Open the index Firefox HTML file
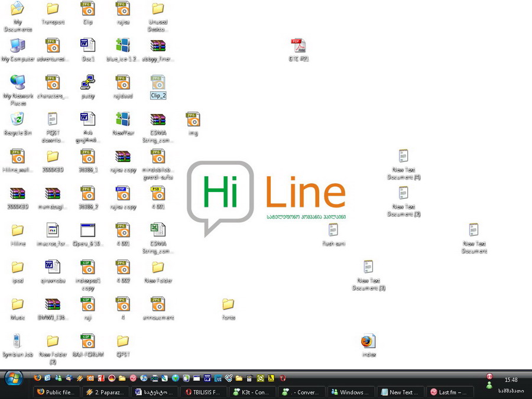The width and height of the screenshot is (532, 399). coord(369,341)
